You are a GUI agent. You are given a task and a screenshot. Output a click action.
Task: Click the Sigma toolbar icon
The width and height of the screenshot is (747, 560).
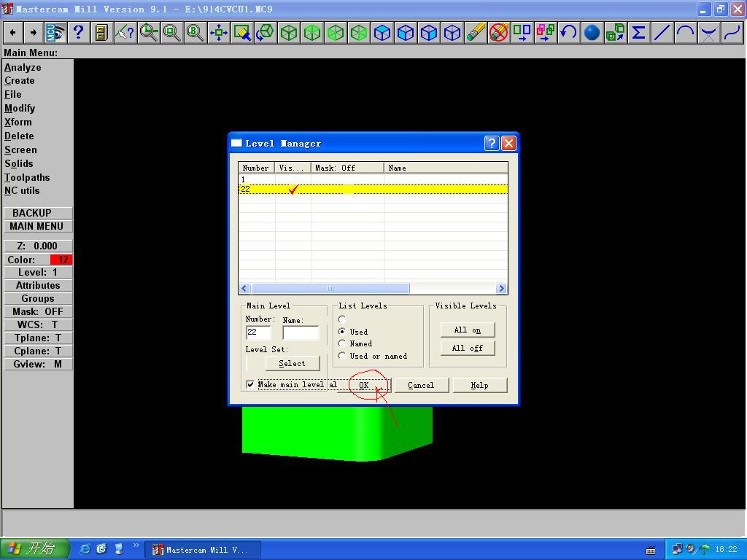point(638,33)
